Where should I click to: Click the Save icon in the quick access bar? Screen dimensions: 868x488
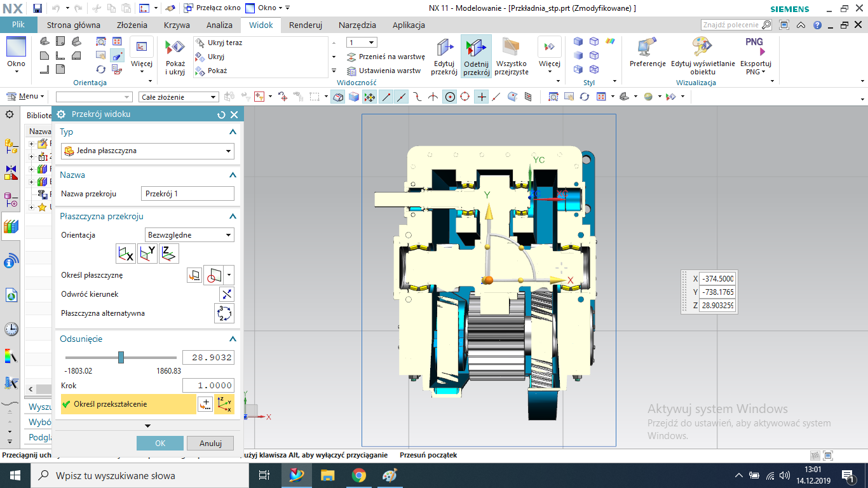point(37,8)
